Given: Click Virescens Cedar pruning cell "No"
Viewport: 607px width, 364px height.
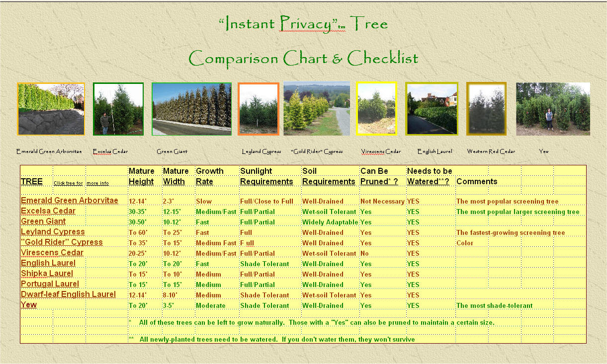Looking at the screenshot, I should pos(365,254).
